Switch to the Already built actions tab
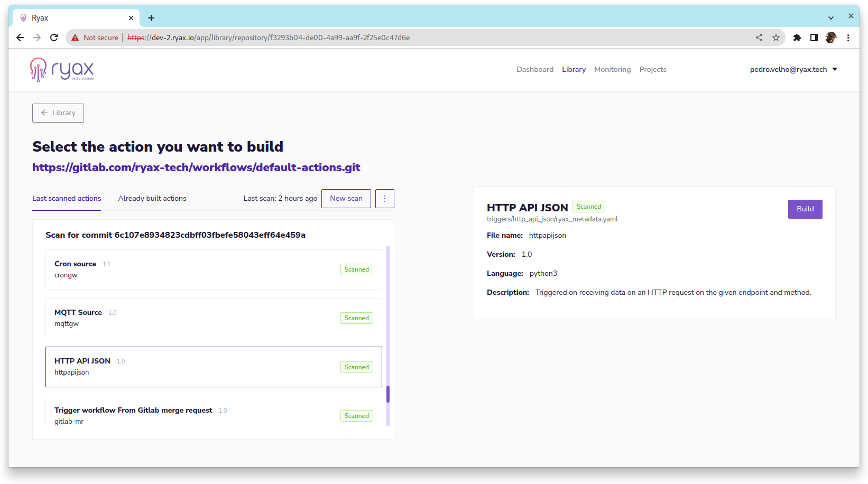Image resolution: width=868 pixels, height=484 pixels. click(x=152, y=198)
